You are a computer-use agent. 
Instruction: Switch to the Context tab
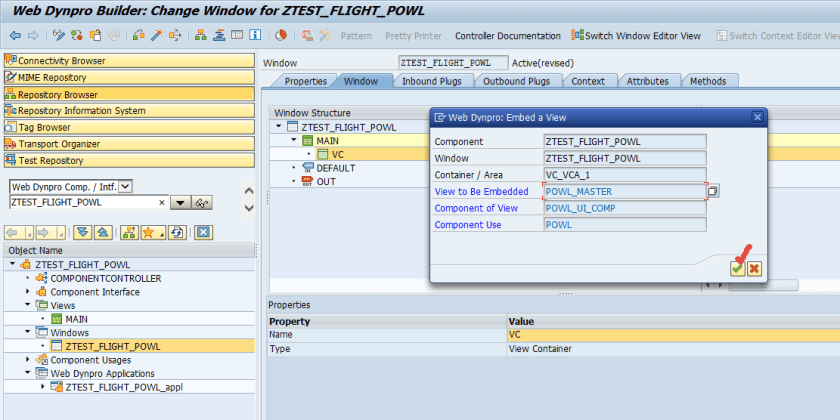[x=588, y=81]
